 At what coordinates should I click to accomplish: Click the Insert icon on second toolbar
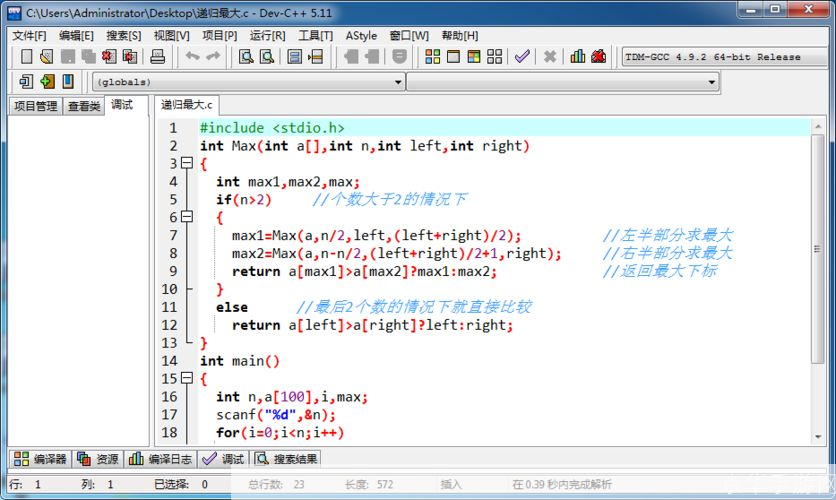click(26, 82)
